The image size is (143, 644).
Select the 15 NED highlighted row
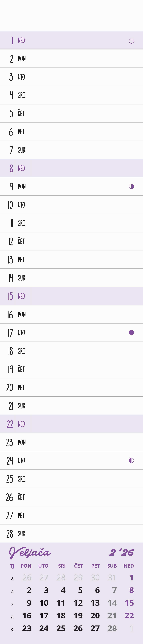click(72, 296)
